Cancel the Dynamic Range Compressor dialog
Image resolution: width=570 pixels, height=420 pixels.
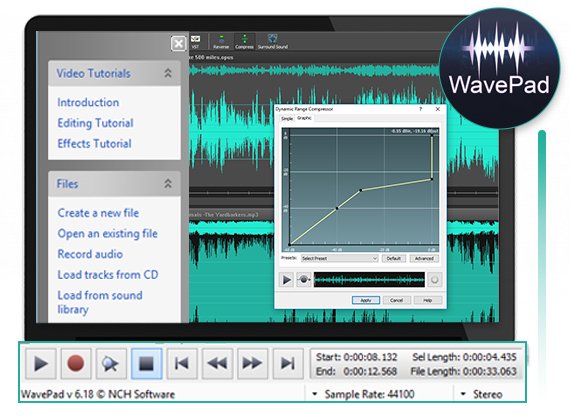(x=397, y=300)
